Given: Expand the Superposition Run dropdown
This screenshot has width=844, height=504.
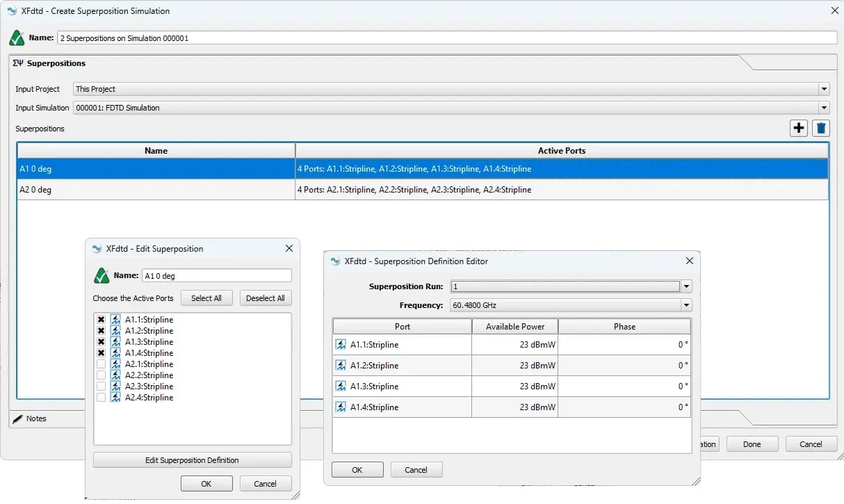Looking at the screenshot, I should point(686,286).
